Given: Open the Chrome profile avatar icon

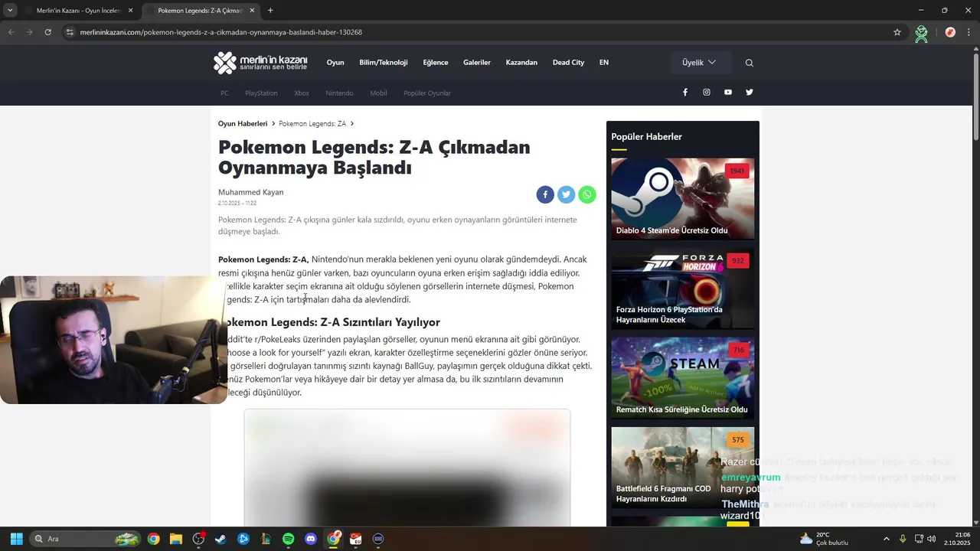Looking at the screenshot, I should coord(950,32).
